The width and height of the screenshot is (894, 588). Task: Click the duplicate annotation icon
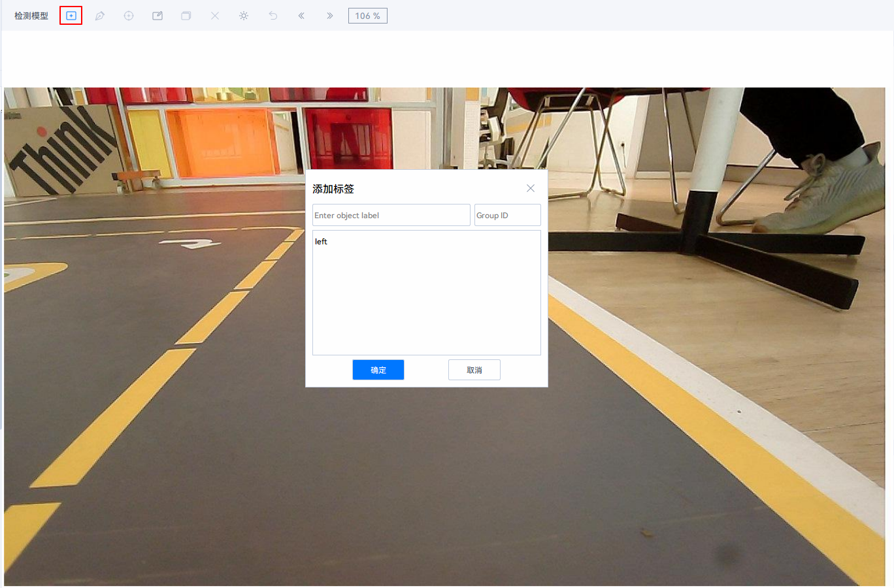click(186, 16)
